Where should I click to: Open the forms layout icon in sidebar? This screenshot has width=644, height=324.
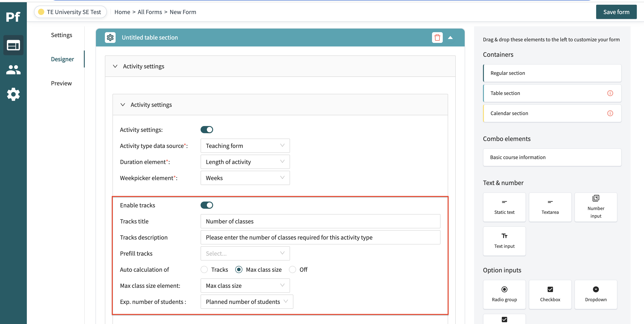coord(13,45)
